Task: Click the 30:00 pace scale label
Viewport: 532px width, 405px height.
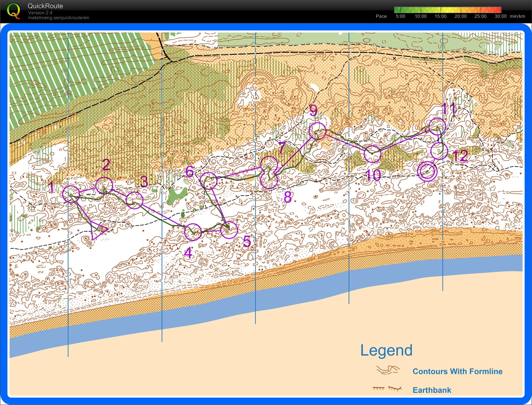Action: [500, 16]
